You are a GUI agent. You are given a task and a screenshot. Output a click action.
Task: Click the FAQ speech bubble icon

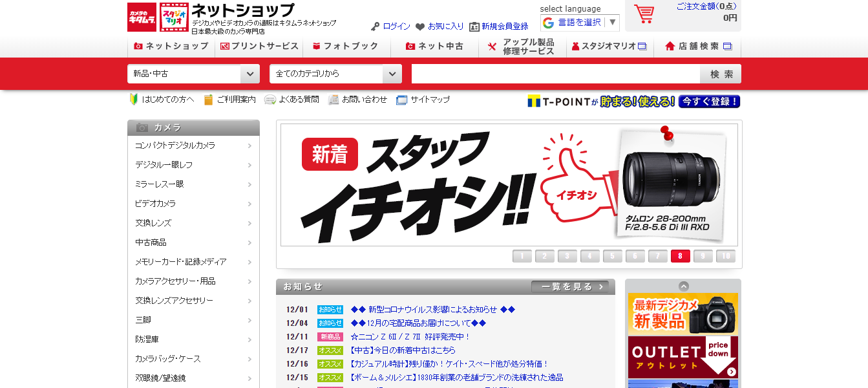pyautogui.click(x=270, y=100)
